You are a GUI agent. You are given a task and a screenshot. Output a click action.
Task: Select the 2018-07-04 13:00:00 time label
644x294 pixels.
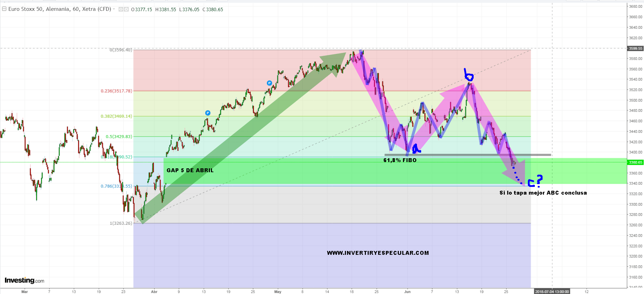point(552,292)
